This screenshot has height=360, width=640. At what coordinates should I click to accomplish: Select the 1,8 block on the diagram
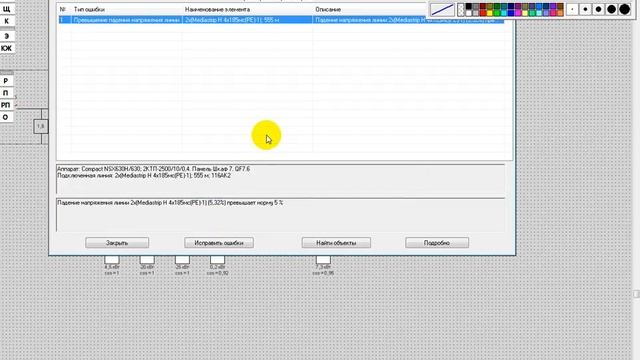(x=41, y=127)
